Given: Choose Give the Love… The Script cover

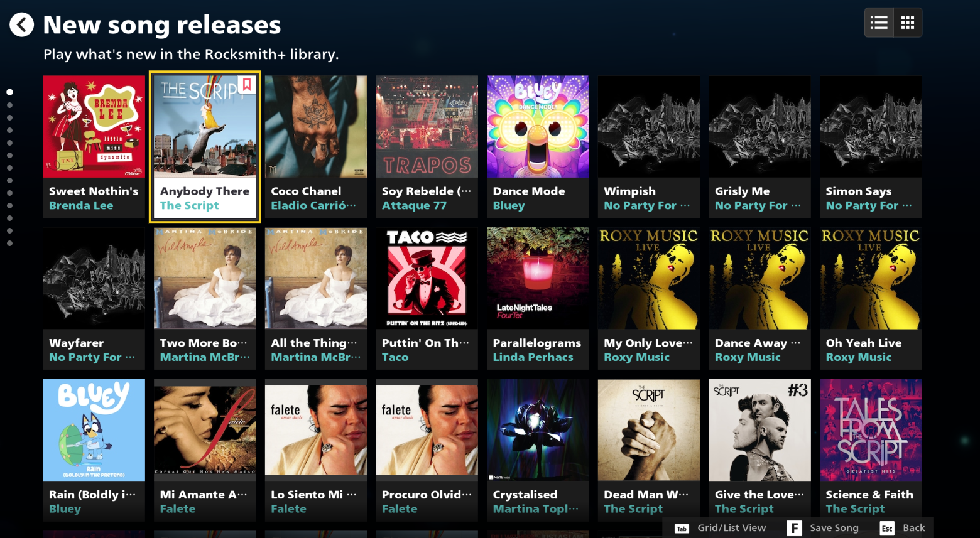Looking at the screenshot, I should (759, 430).
